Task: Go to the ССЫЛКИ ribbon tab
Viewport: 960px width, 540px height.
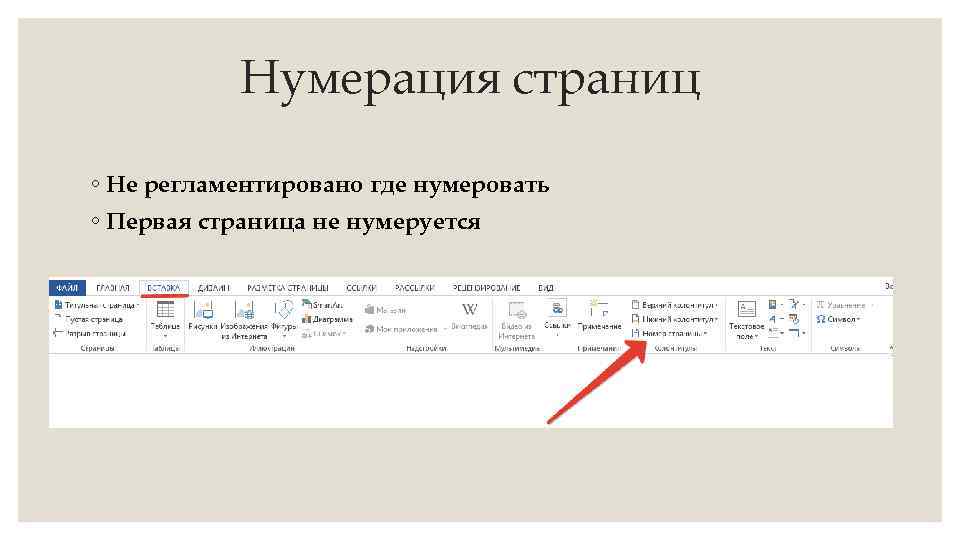Action: pos(361,287)
